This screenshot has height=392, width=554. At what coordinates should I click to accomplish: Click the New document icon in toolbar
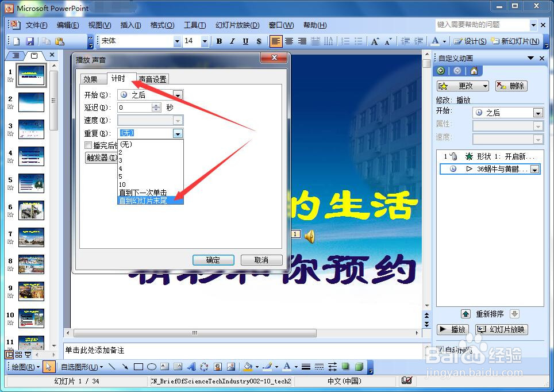tap(17, 41)
